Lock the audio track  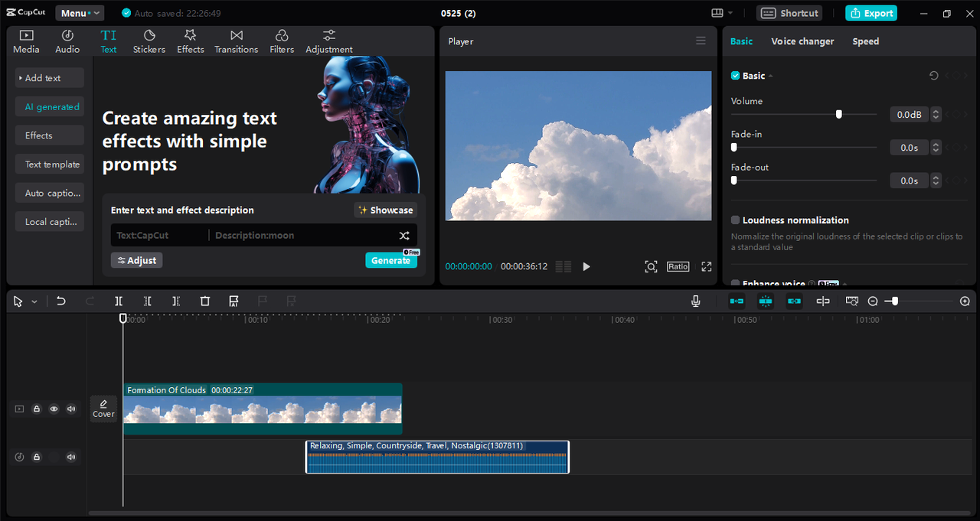coord(36,458)
